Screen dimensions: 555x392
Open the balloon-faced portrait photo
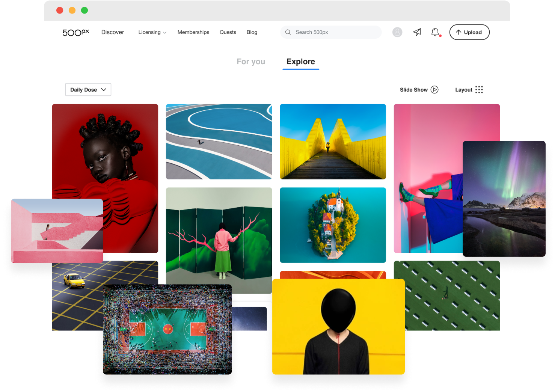pos(338,326)
